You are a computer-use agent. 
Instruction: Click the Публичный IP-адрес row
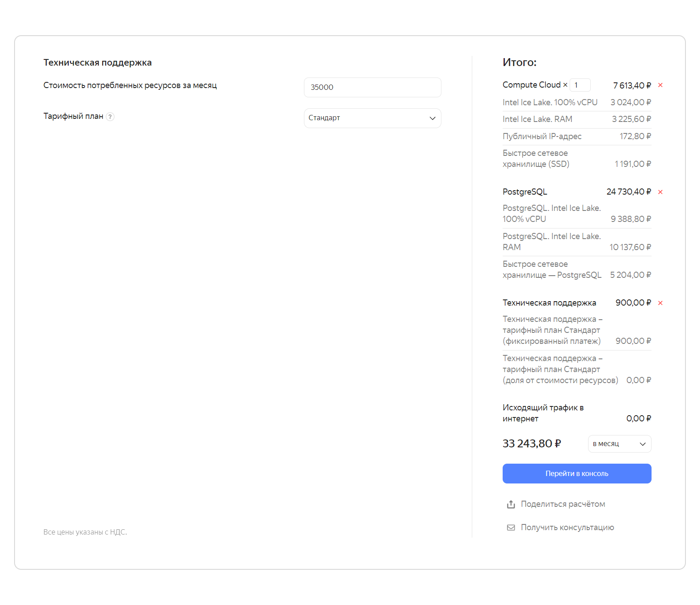click(x=577, y=136)
